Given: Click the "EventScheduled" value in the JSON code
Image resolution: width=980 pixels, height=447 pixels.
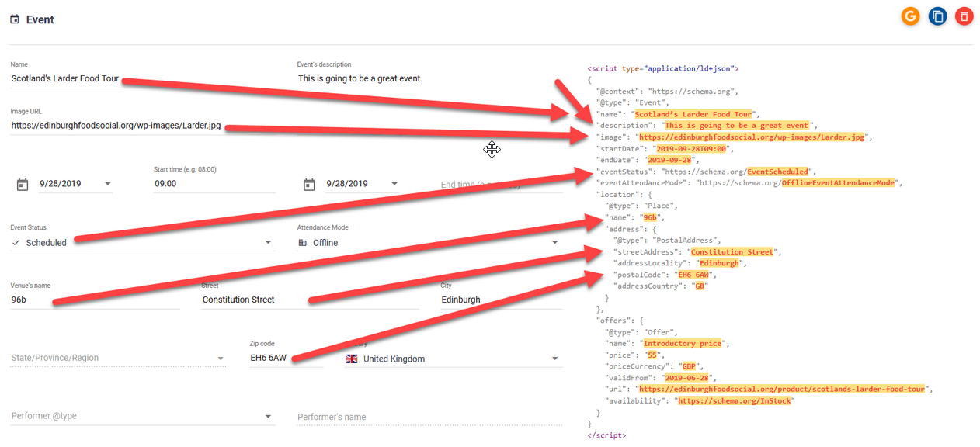Looking at the screenshot, I should (x=777, y=172).
